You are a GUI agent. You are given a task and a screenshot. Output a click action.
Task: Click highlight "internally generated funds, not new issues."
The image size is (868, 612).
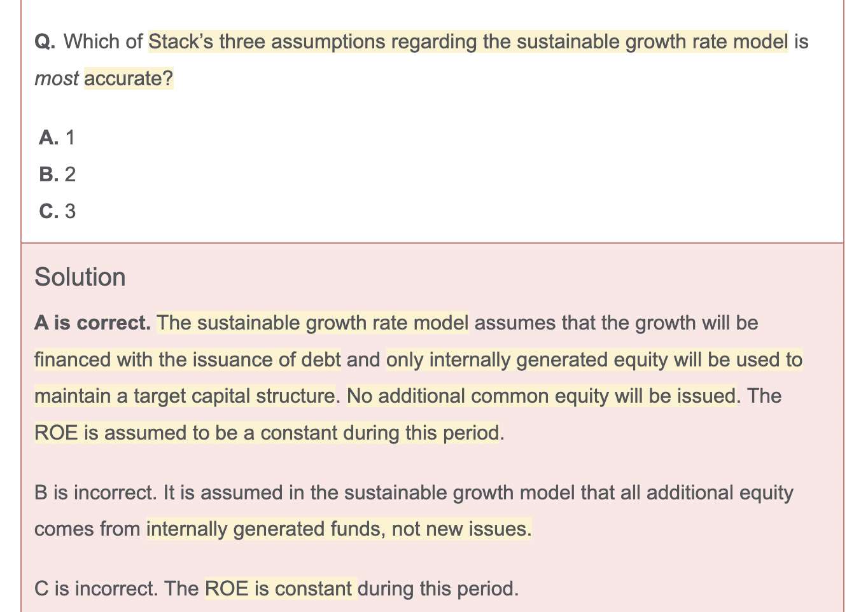coord(339,529)
